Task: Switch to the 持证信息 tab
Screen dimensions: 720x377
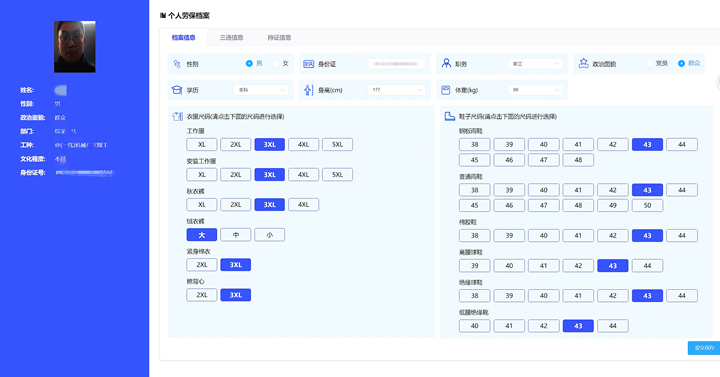Action: pyautogui.click(x=279, y=38)
